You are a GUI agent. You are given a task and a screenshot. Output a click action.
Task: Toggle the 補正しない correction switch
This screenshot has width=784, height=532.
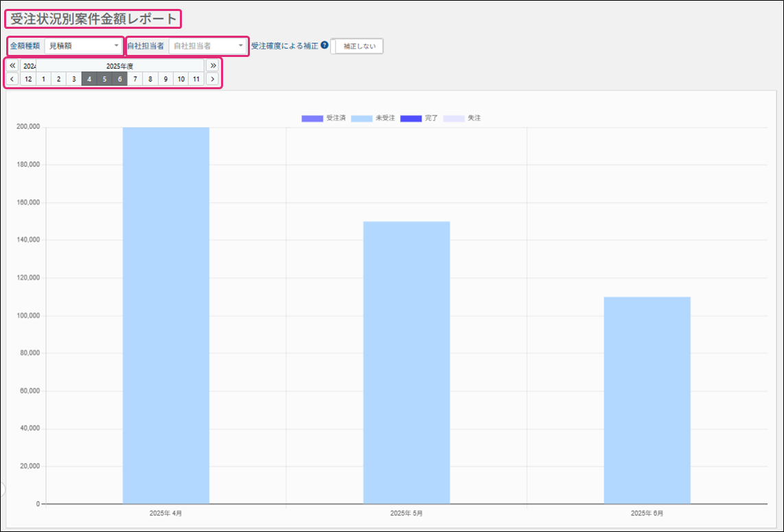coord(357,46)
